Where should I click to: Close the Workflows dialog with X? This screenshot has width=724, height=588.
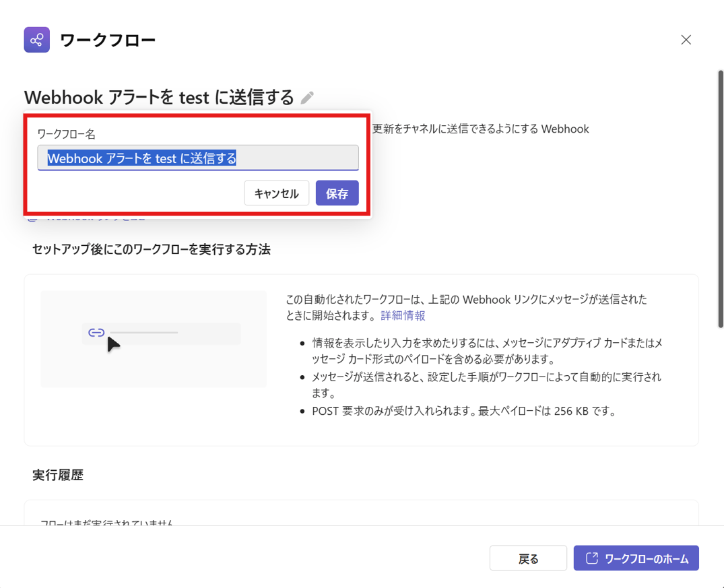pos(686,40)
